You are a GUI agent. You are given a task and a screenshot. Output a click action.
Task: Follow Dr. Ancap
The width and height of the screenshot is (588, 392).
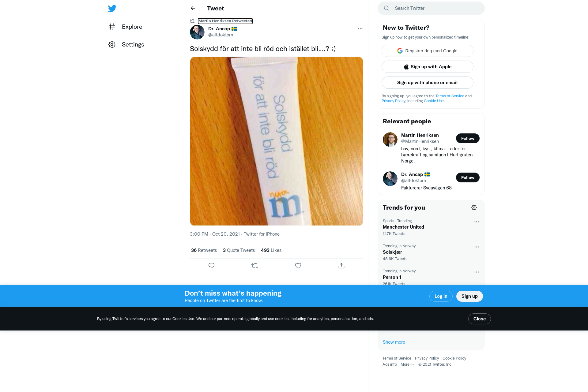[x=468, y=177]
